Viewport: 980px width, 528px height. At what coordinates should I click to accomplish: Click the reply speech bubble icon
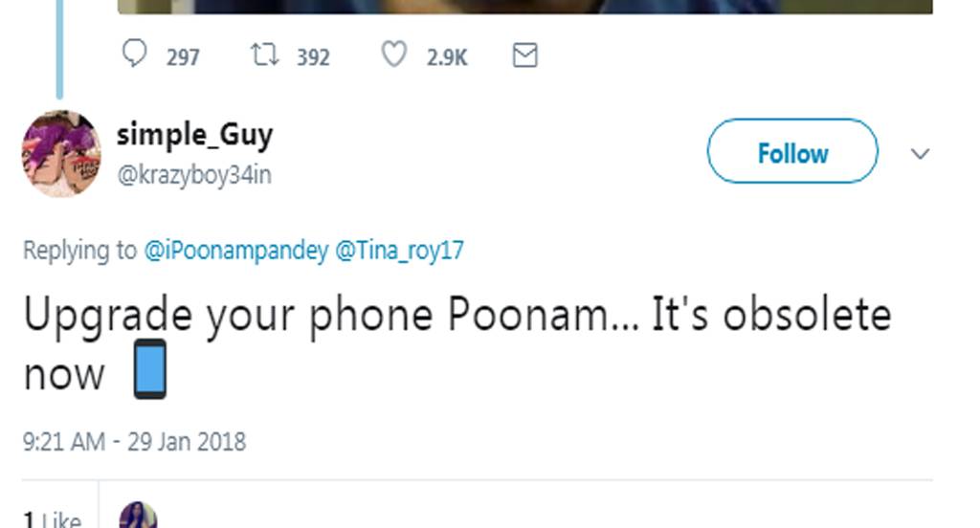(135, 54)
